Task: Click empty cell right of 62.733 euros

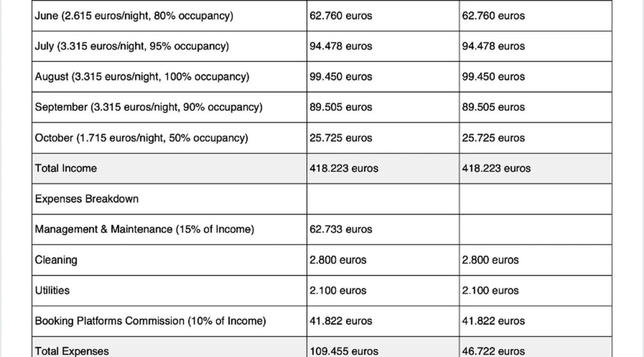Action: pos(536,229)
